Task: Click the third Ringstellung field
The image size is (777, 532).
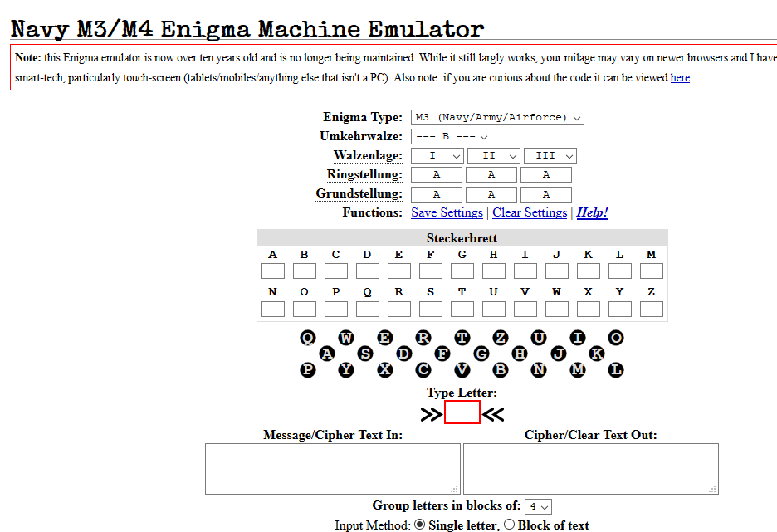Action: (546, 174)
